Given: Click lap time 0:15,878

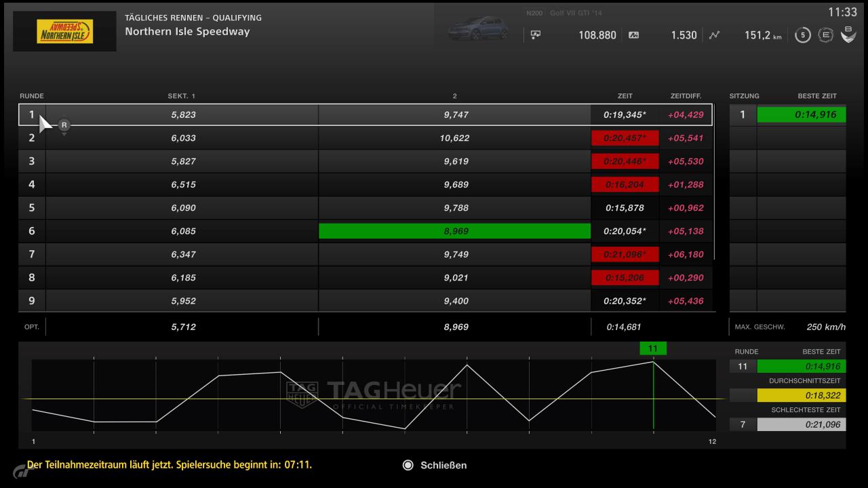Looking at the screenshot, I should point(625,207).
